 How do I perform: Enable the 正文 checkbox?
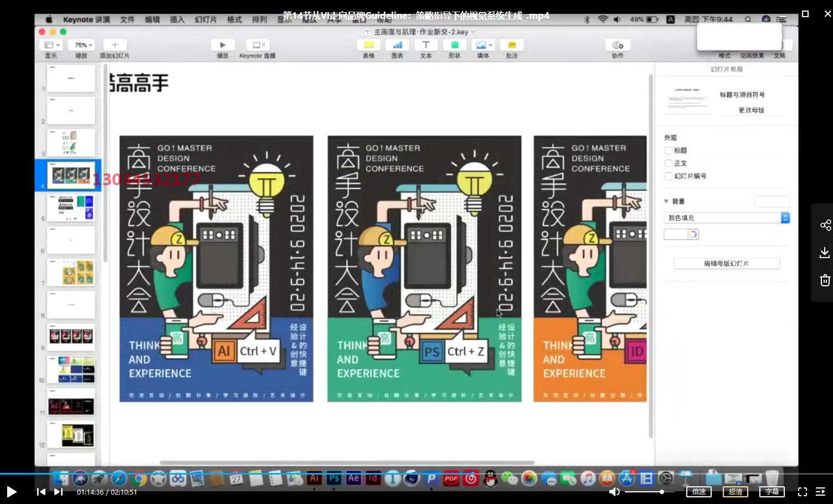click(669, 163)
